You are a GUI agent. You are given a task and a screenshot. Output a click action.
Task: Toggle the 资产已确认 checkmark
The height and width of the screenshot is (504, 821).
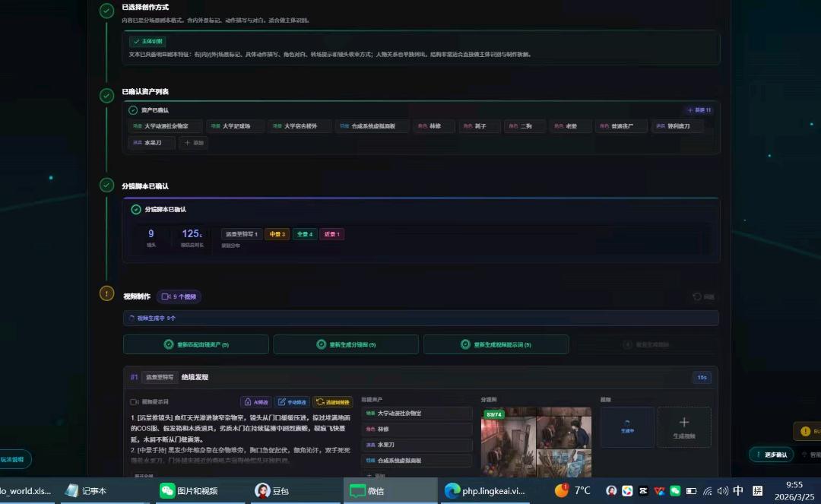(x=132, y=109)
